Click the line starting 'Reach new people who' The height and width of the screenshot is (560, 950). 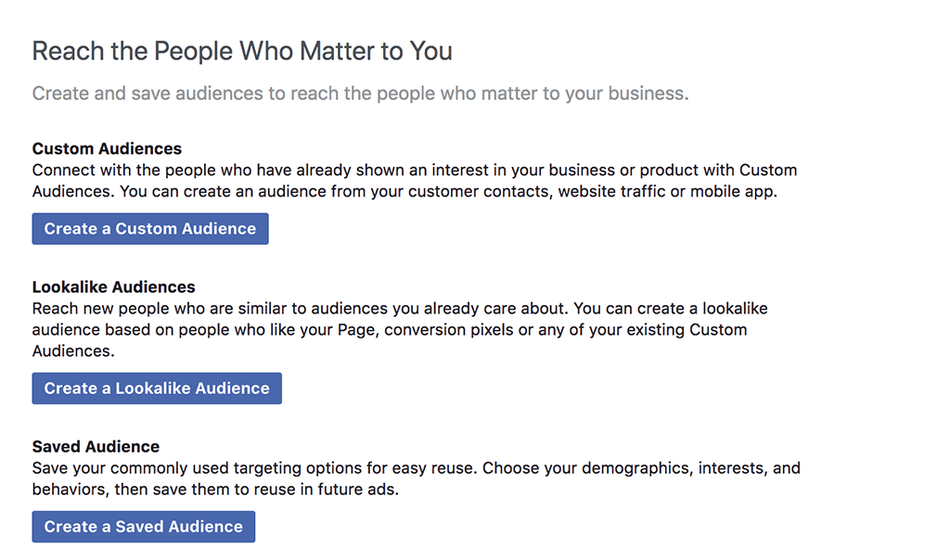click(x=400, y=309)
